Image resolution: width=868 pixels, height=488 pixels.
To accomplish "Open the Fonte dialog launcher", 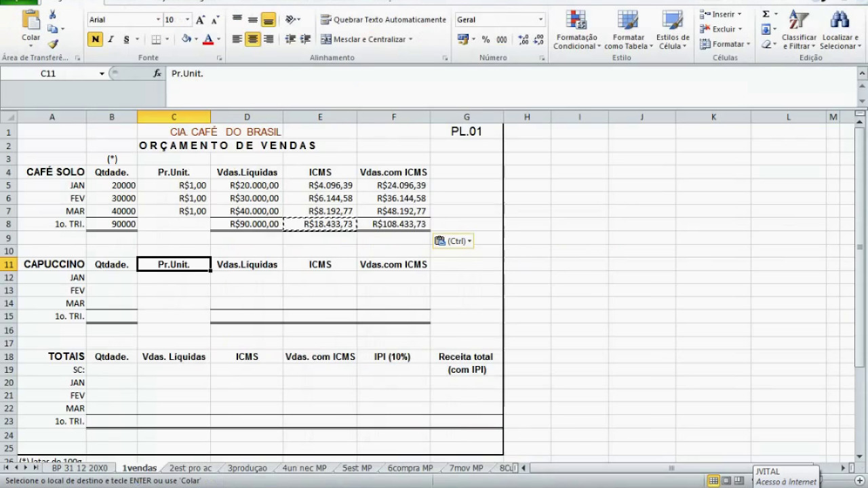I will 218,58.
